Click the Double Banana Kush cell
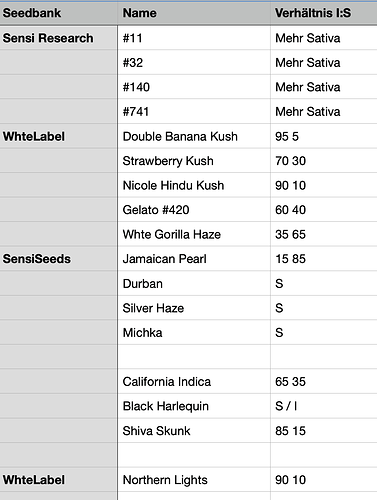Screen dimensions: 377x500 point(194,136)
